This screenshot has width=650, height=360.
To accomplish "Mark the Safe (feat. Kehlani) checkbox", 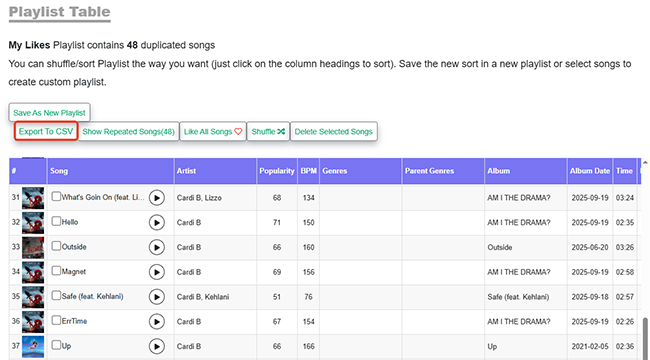I will pos(56,295).
